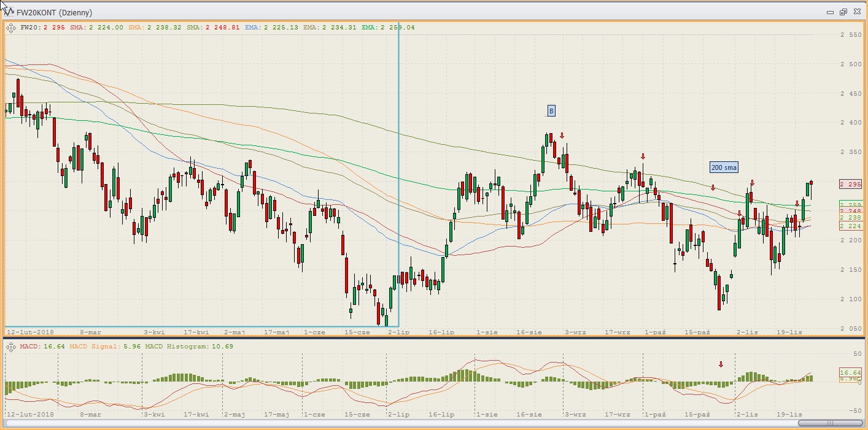Close the FW20KONT chart window
The width and height of the screenshot is (868, 430).
856,12
